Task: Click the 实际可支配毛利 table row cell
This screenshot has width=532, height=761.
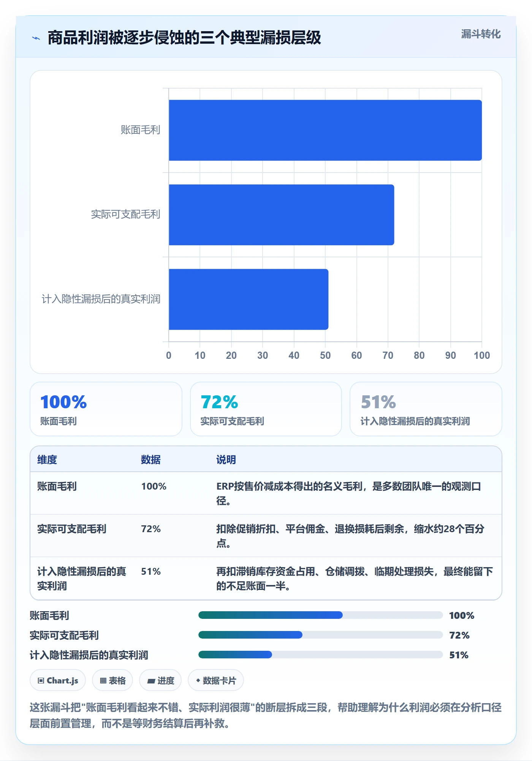Action: 72,529
